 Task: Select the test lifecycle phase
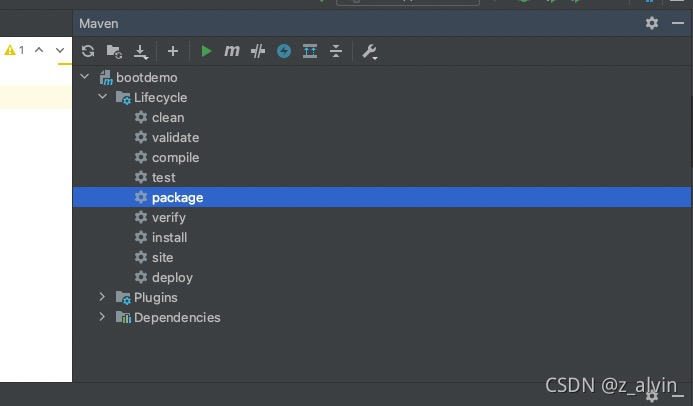point(164,178)
